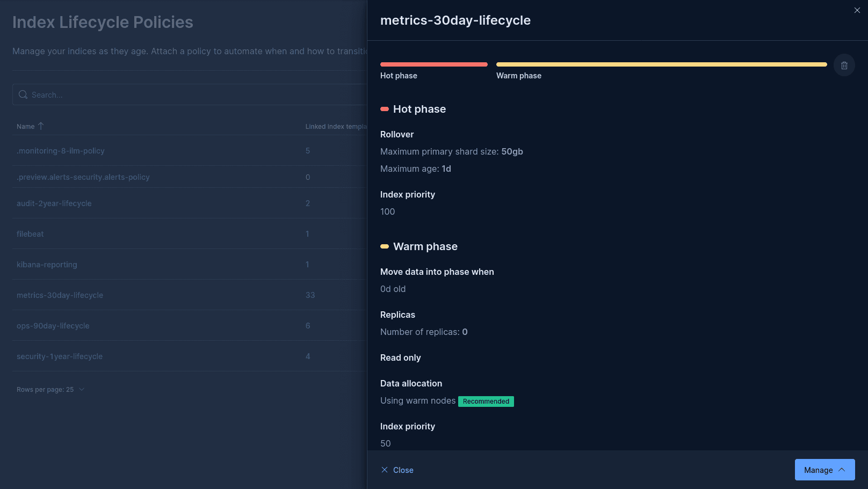
Task: Click the Hot phase index priority value 100
Action: tap(388, 211)
